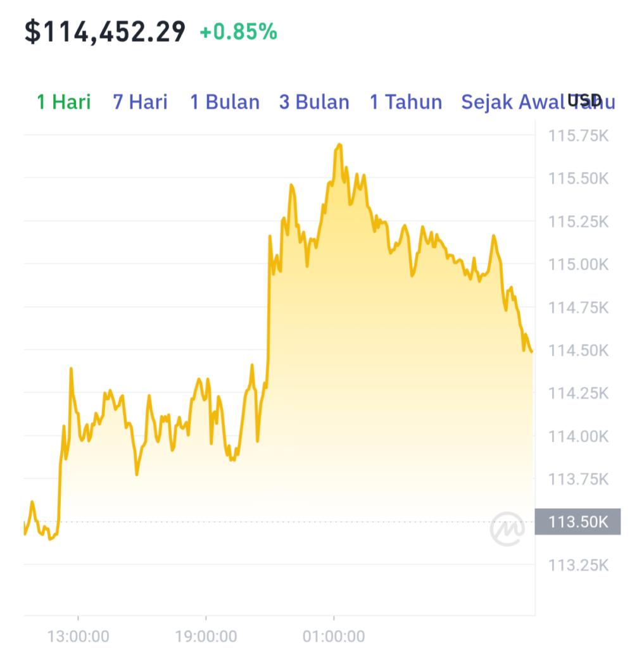Click the 01:00:00 time axis label
Image resolution: width=644 pixels, height=648 pixels.
click(334, 637)
